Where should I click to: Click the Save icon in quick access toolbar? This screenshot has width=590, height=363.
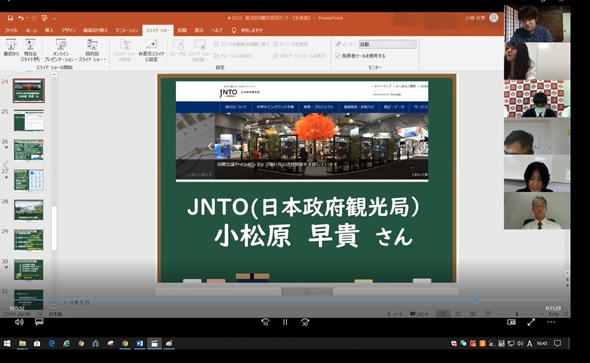[10, 18]
